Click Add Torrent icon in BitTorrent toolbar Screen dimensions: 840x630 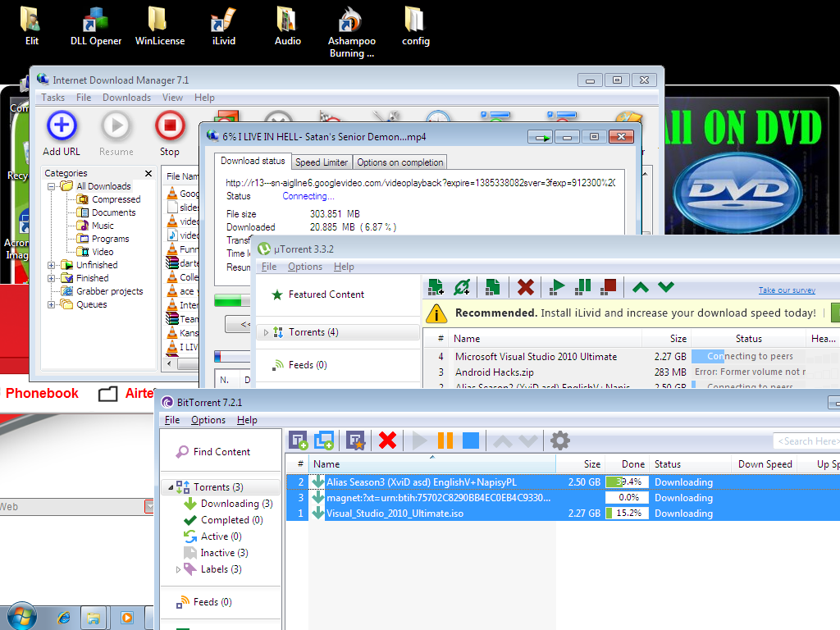coord(299,441)
